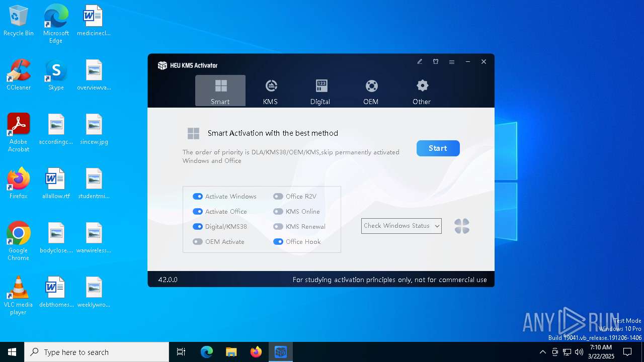Image resolution: width=644 pixels, height=362 pixels.
Task: Disable the Digital/KMS38 switch
Action: point(198,227)
